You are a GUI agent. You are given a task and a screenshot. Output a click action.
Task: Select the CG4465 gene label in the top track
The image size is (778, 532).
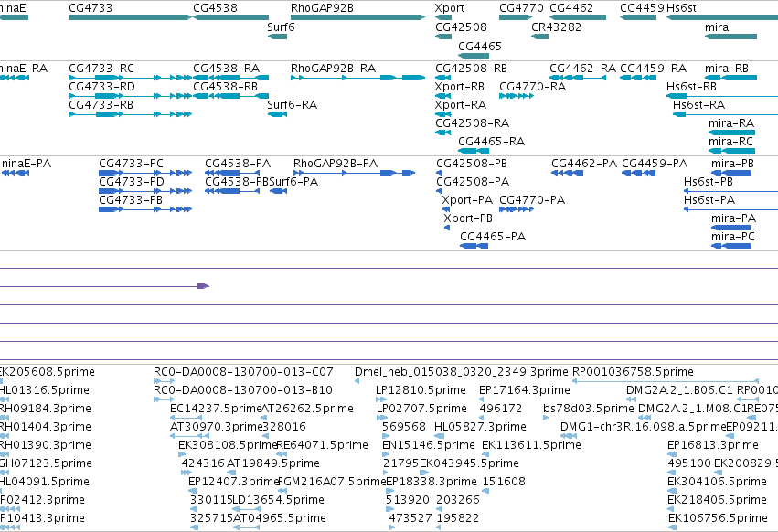coord(479,46)
